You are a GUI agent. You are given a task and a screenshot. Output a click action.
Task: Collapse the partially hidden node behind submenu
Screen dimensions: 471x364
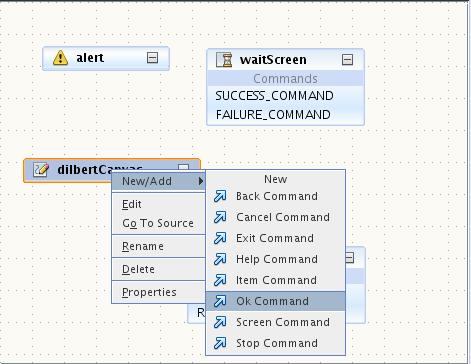point(350,258)
